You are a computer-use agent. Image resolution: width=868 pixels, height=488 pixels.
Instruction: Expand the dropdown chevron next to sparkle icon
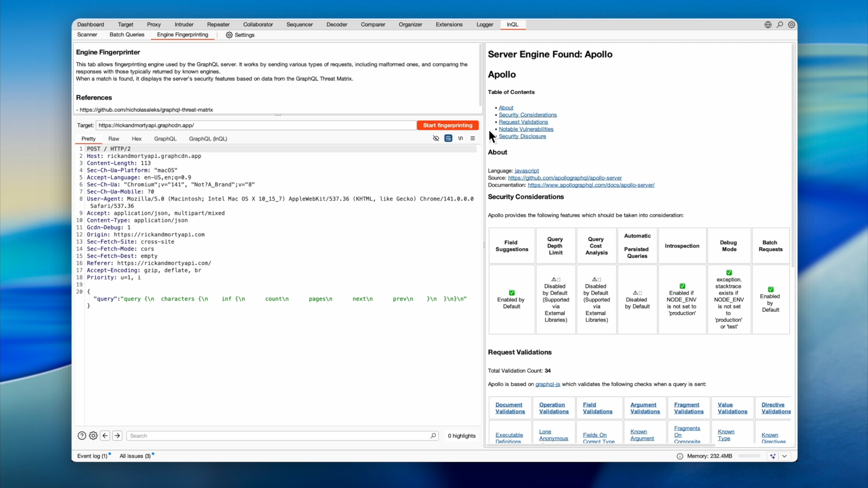[x=784, y=456]
